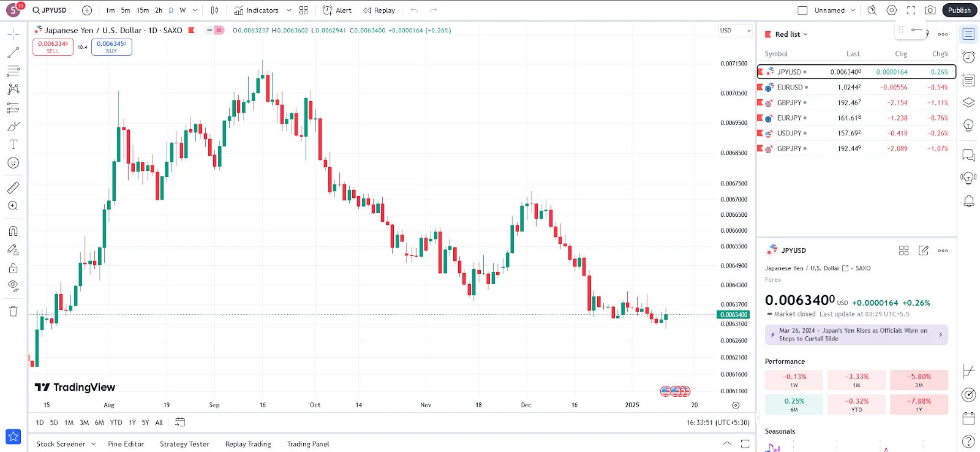Screen dimensions: 980x452
Task: Select the ruler measure tool
Action: tap(13, 187)
